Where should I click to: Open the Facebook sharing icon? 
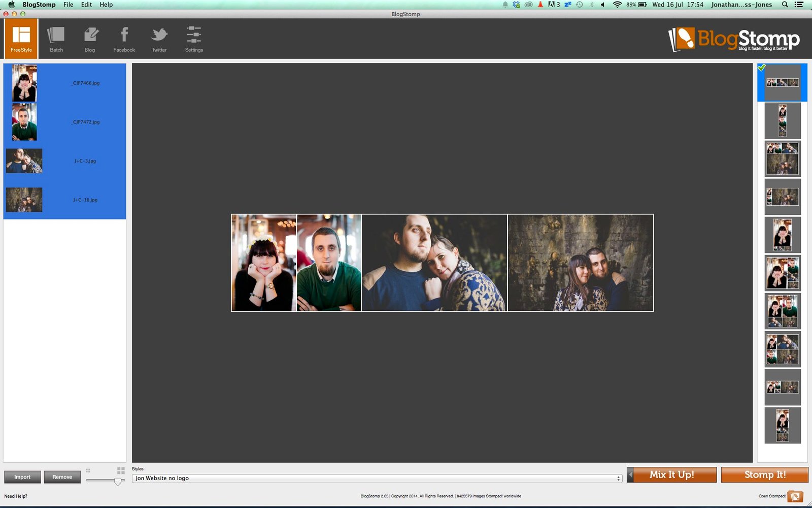[x=124, y=38]
